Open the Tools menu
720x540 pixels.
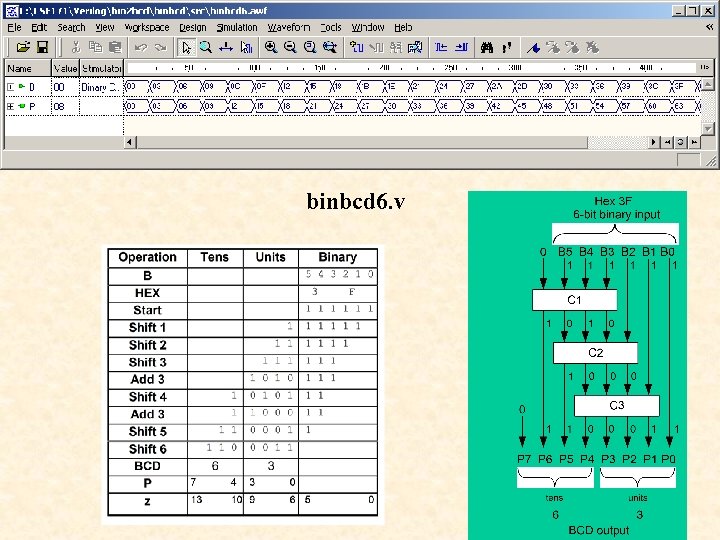[x=331, y=28]
